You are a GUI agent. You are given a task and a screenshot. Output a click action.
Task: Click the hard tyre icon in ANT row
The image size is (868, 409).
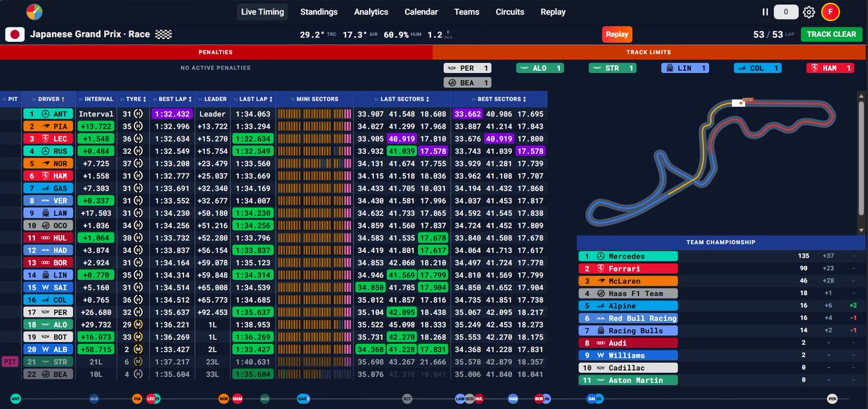(138, 114)
